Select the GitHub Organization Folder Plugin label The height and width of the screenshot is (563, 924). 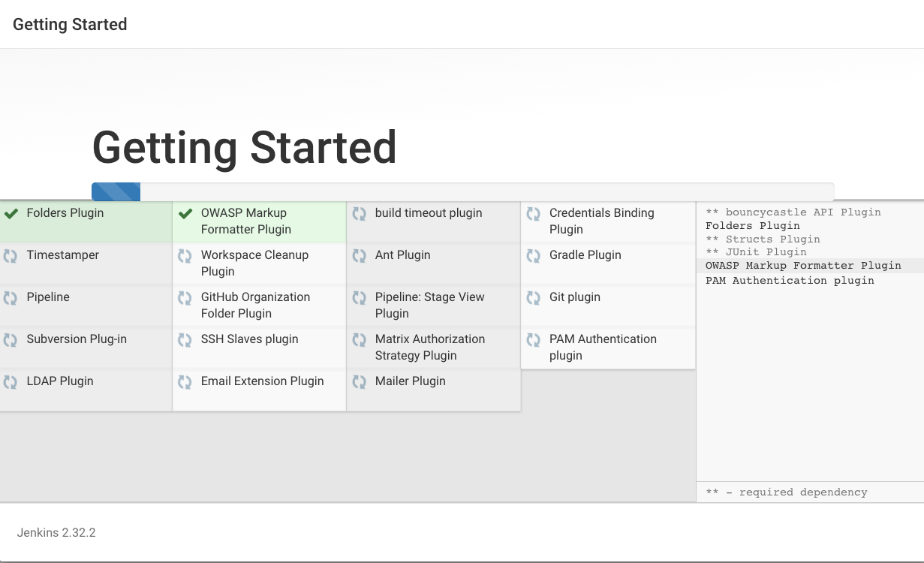pyautogui.click(x=255, y=306)
